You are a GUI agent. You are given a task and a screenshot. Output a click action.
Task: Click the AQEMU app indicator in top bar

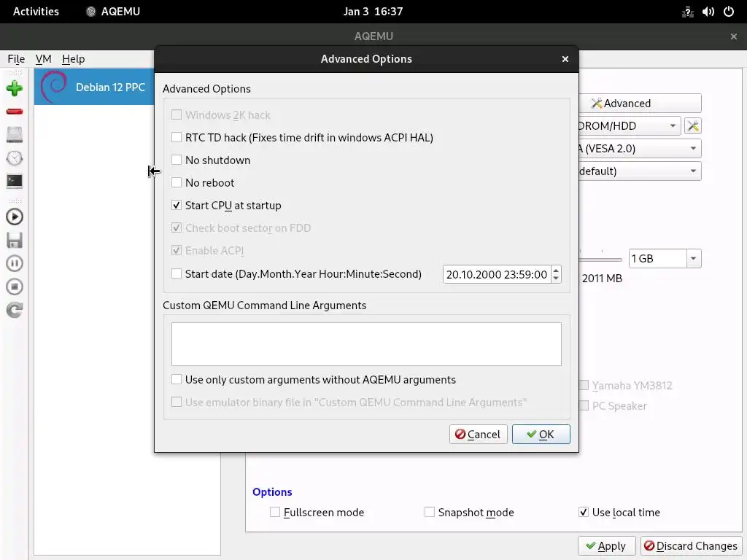point(112,12)
